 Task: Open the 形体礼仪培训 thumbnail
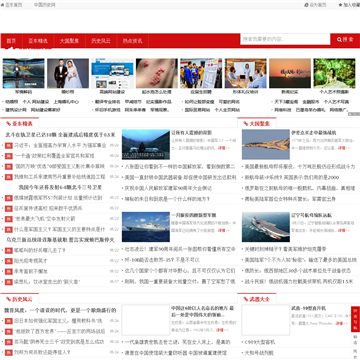(x=246, y=73)
